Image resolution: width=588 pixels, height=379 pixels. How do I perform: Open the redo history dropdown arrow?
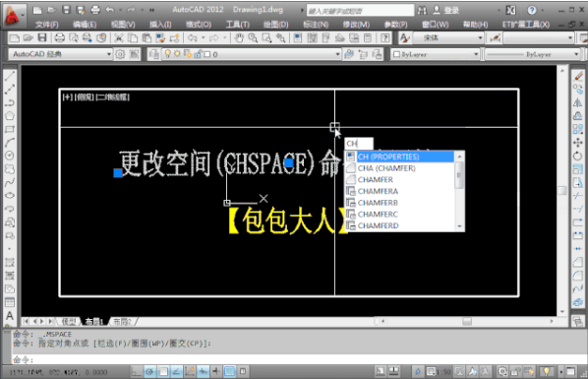tap(225, 38)
